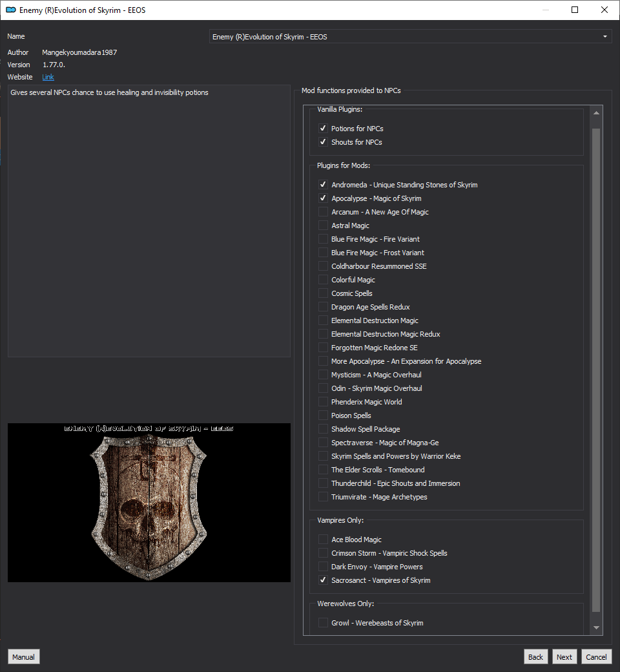The width and height of the screenshot is (620, 672).
Task: Enable Mysticism - A Magic Overhaul
Action: coord(323,375)
